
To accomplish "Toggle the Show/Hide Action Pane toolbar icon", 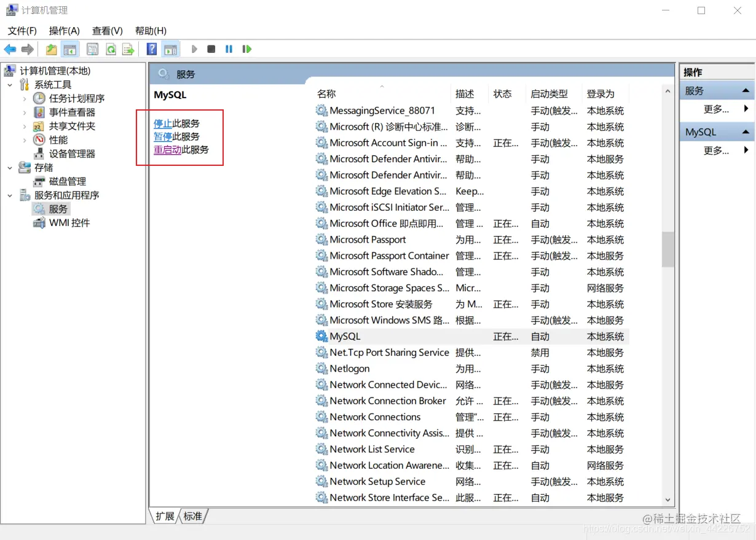I will [x=170, y=49].
